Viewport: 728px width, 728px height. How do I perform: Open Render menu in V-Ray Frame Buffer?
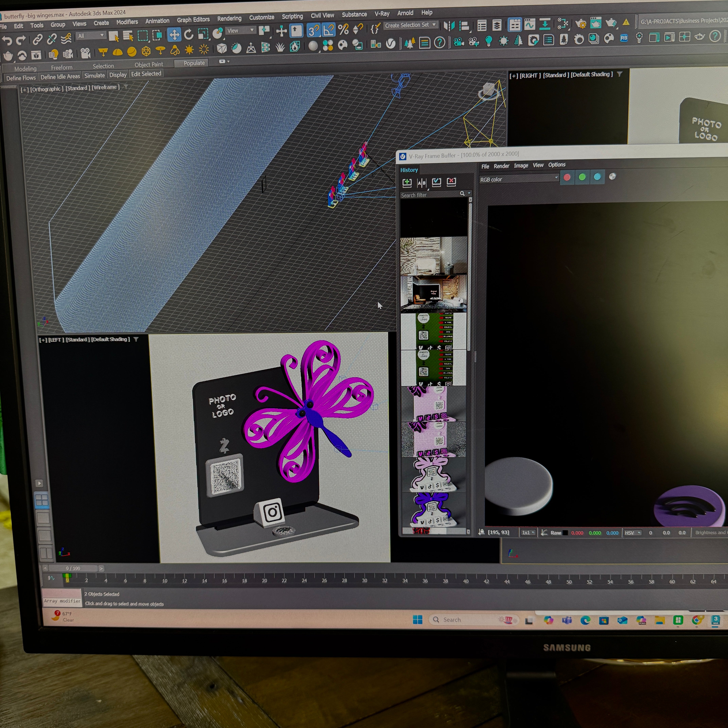click(x=501, y=166)
